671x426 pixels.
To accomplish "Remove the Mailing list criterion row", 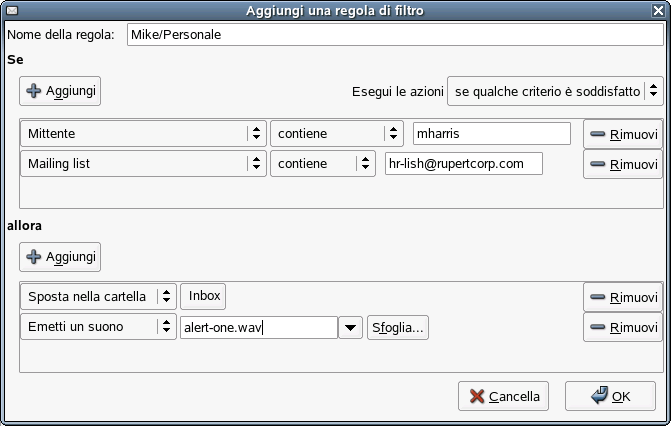I will tap(622, 164).
